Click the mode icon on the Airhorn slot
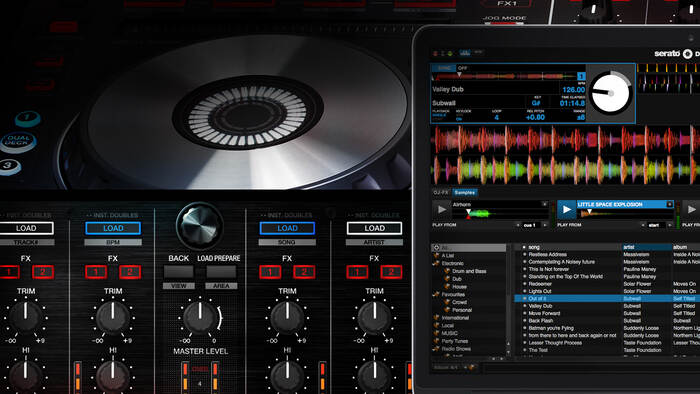Screen dimensions: 700x394 (x=544, y=204)
